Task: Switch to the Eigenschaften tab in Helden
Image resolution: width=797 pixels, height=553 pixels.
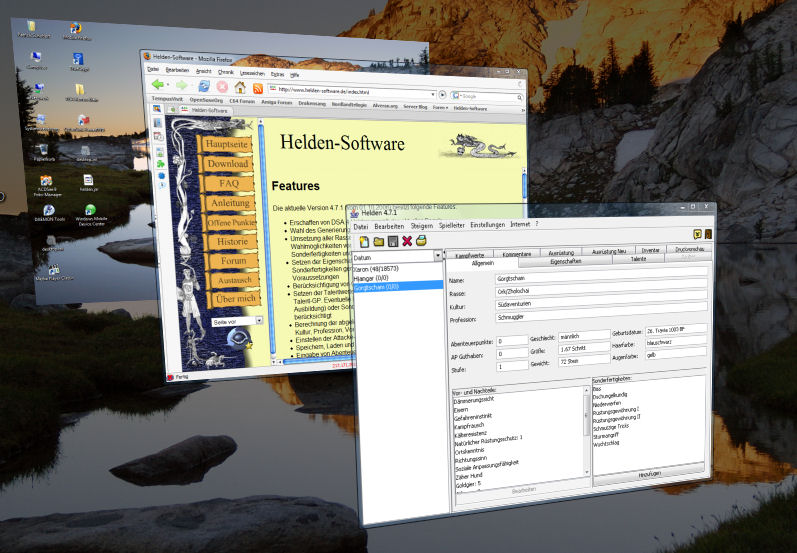Action: point(565,261)
